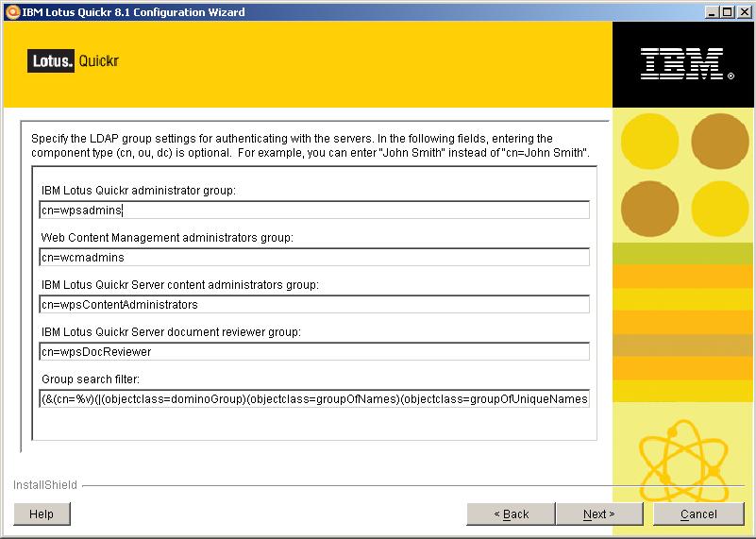Click the Server content administrators group field
The height and width of the screenshot is (539, 756).
(x=314, y=305)
